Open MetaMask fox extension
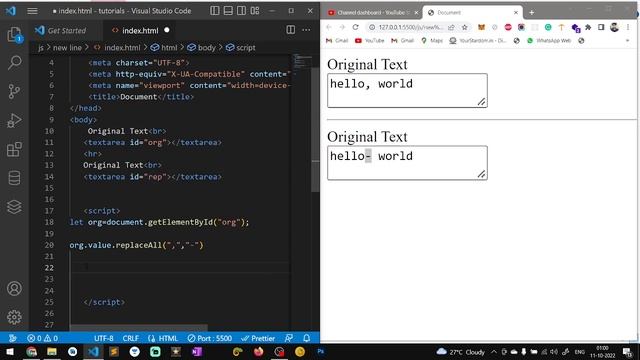 point(482,27)
